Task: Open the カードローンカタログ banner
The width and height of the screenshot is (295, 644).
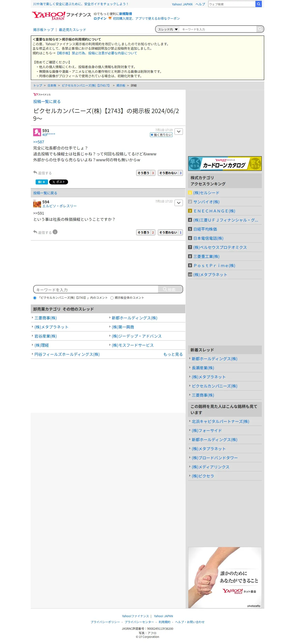Action: [x=225, y=164]
